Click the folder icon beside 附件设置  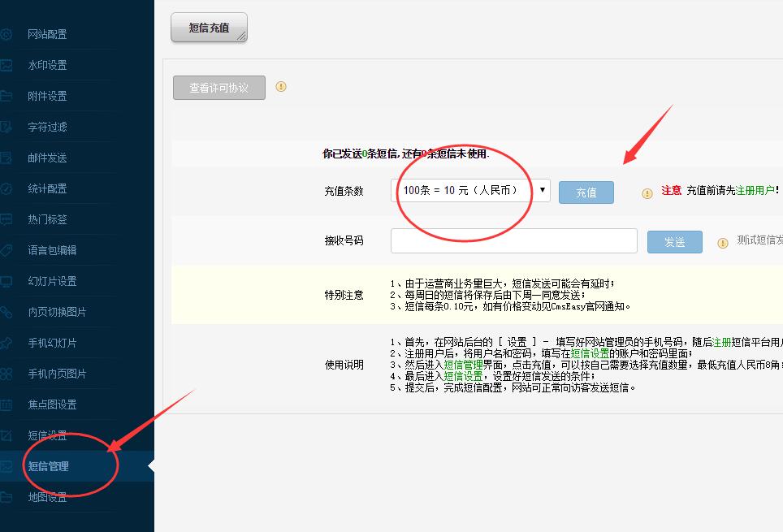tap(6, 96)
